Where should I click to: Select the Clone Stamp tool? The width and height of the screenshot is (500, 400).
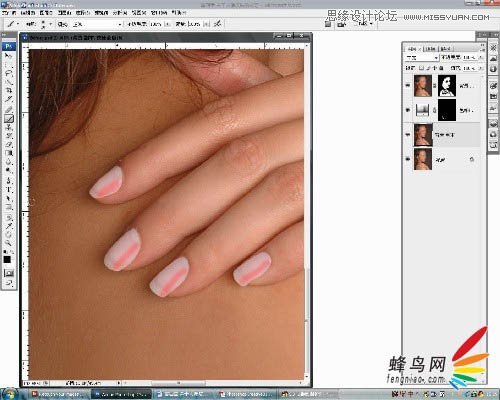click(x=8, y=127)
